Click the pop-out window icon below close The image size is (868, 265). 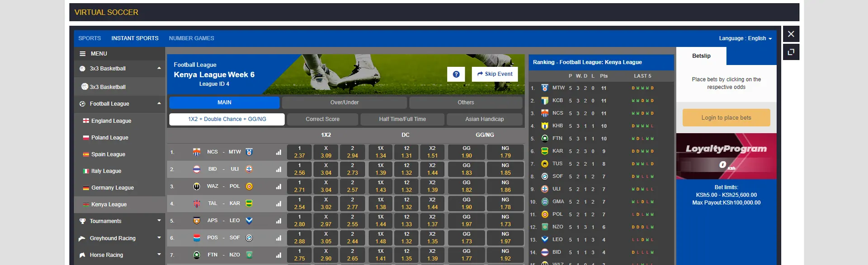pyautogui.click(x=791, y=52)
